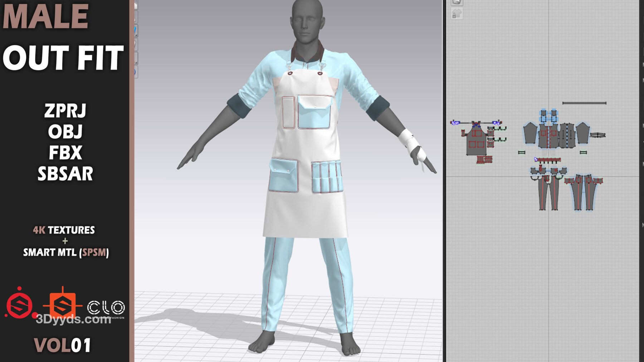Click the CLO virtual fashion logo
The width and height of the screenshot is (644, 362).
click(106, 308)
